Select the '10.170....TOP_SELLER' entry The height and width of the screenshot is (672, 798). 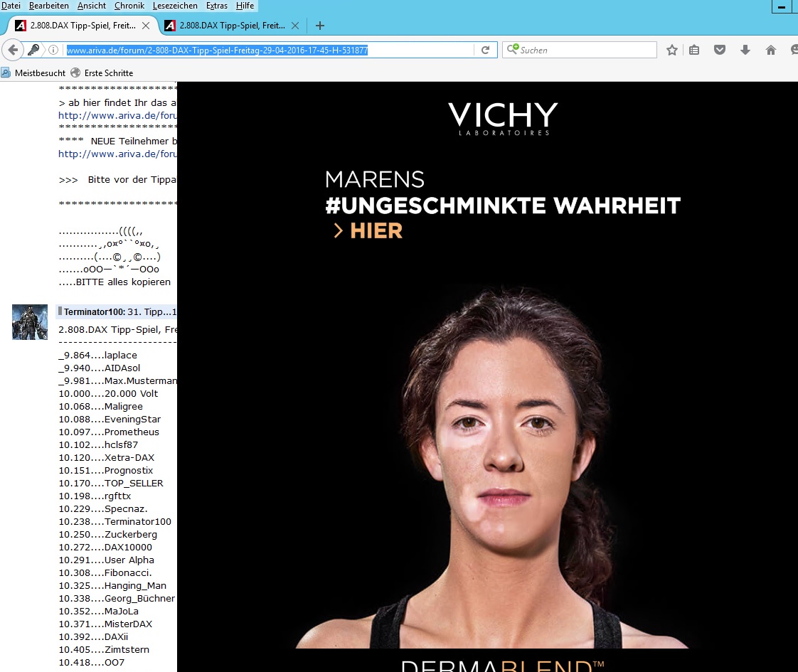(111, 484)
